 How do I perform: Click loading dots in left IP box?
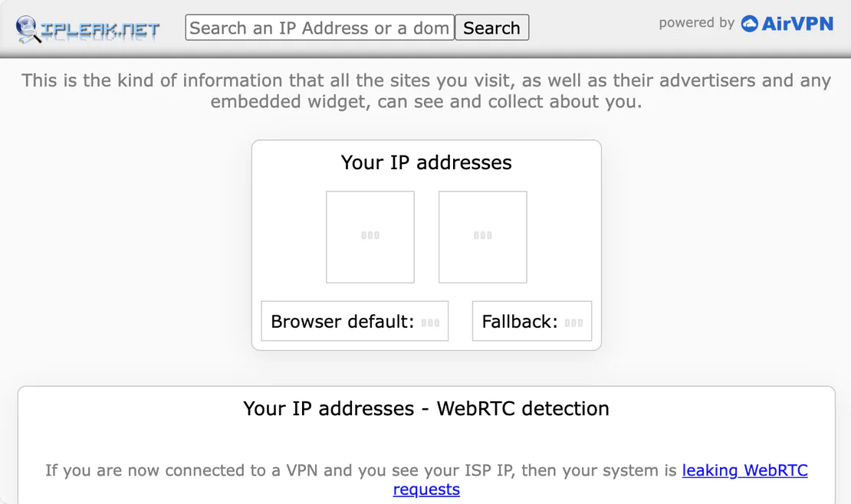coord(370,236)
